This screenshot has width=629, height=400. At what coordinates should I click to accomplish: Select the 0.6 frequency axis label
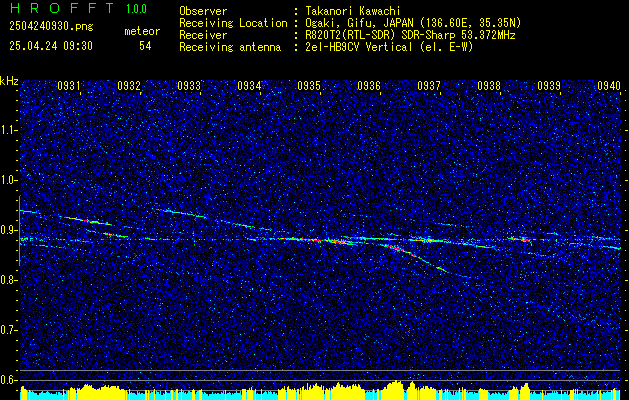pos(9,380)
